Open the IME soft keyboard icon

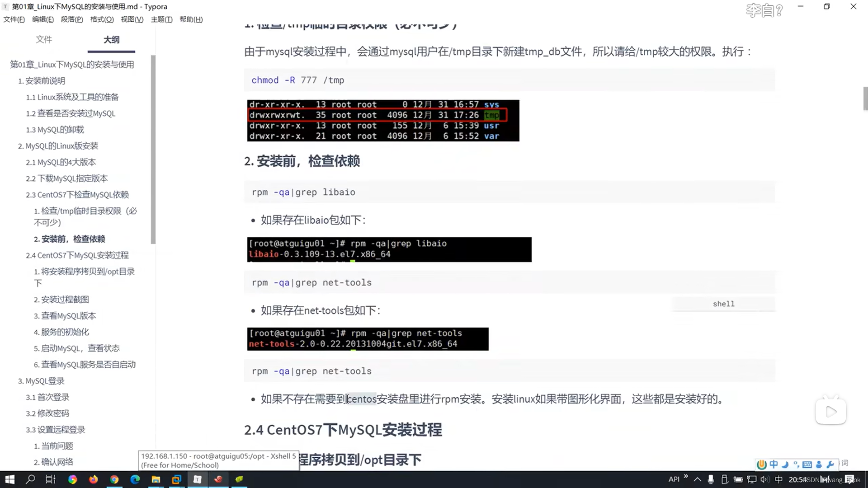point(807,465)
